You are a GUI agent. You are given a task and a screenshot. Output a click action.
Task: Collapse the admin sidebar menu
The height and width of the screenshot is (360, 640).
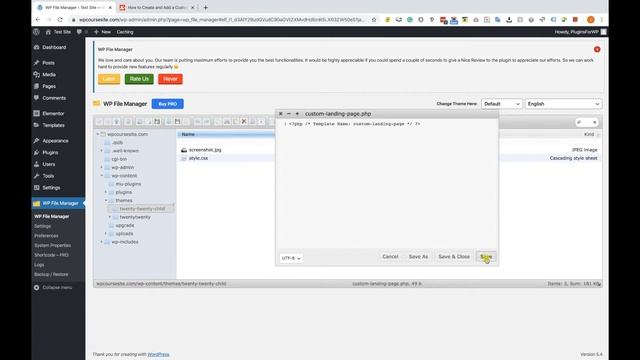click(53, 288)
